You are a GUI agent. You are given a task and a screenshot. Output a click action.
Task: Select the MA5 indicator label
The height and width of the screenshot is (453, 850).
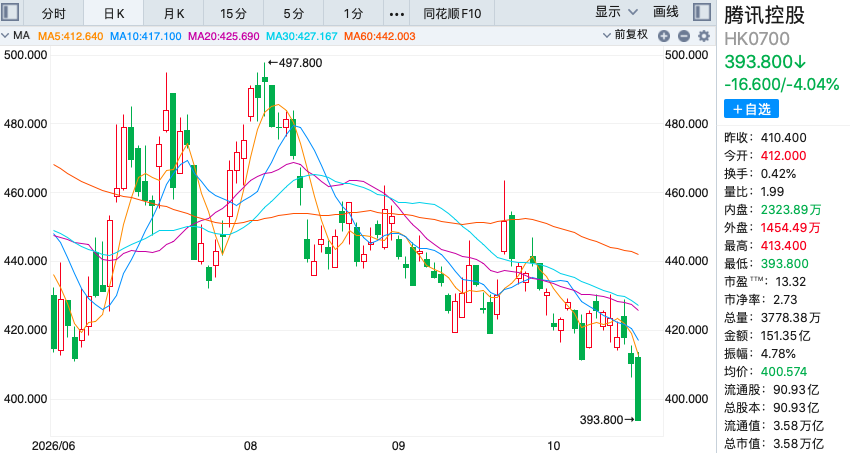tap(70, 36)
